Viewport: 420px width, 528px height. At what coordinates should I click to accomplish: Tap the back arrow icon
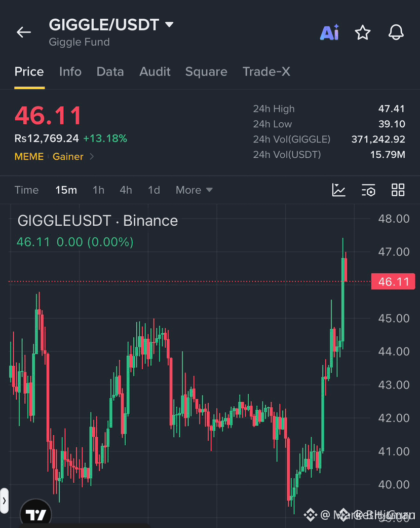[23, 32]
